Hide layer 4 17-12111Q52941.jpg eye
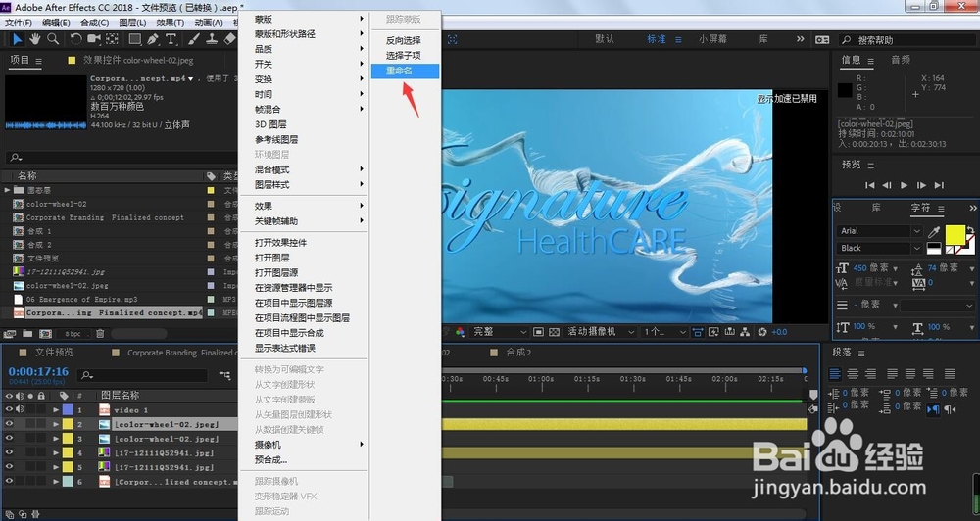The image size is (980, 521). pos(9,452)
